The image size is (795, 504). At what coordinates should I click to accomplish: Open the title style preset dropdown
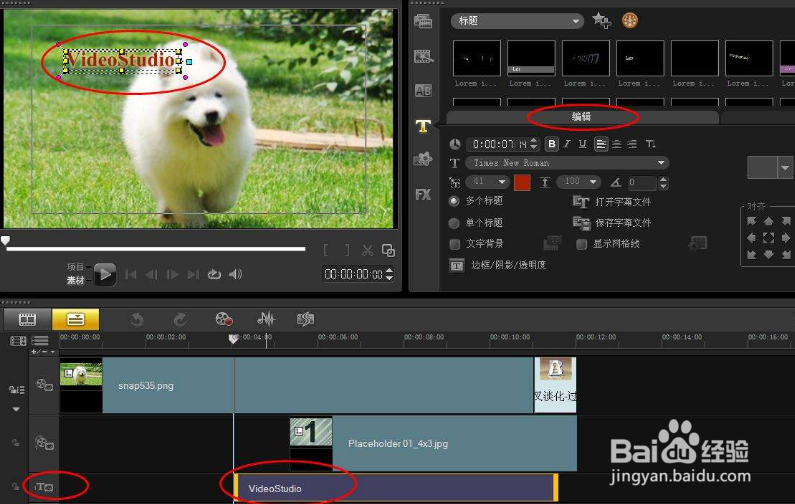pos(785,167)
